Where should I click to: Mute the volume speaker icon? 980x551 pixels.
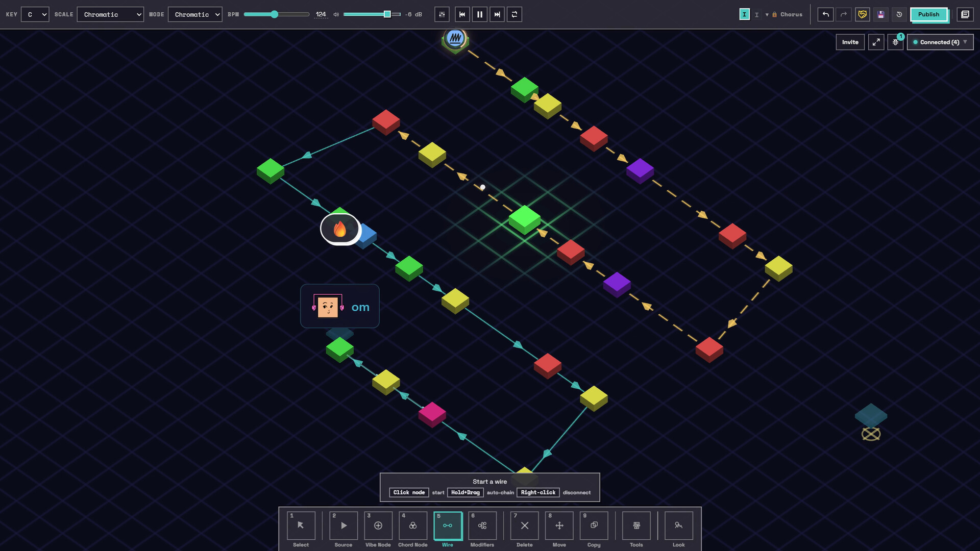click(x=336, y=14)
